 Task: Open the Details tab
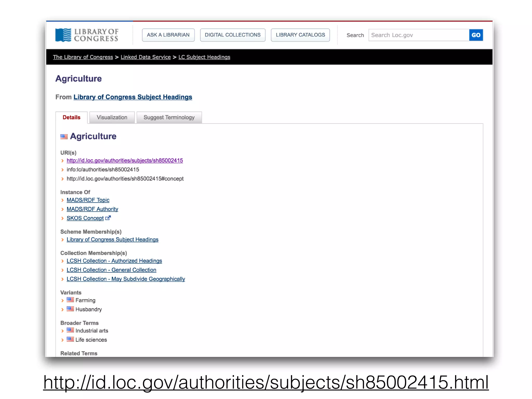(x=71, y=117)
